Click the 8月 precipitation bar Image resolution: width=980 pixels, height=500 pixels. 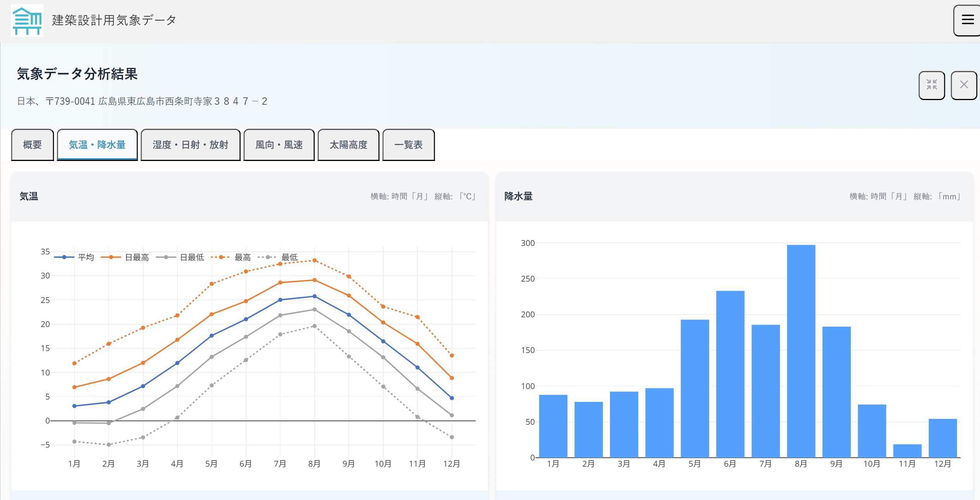point(801,351)
